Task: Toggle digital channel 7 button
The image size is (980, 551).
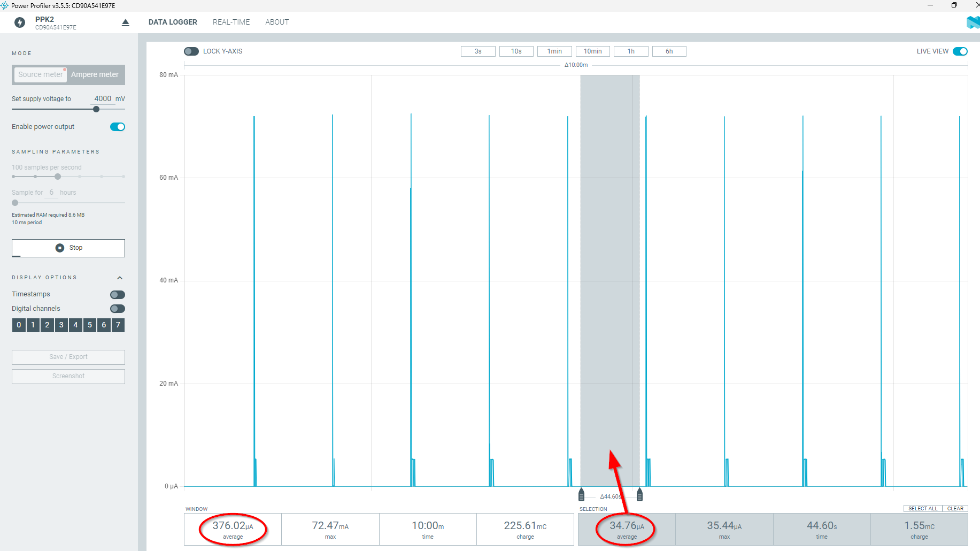Action: 118,325
